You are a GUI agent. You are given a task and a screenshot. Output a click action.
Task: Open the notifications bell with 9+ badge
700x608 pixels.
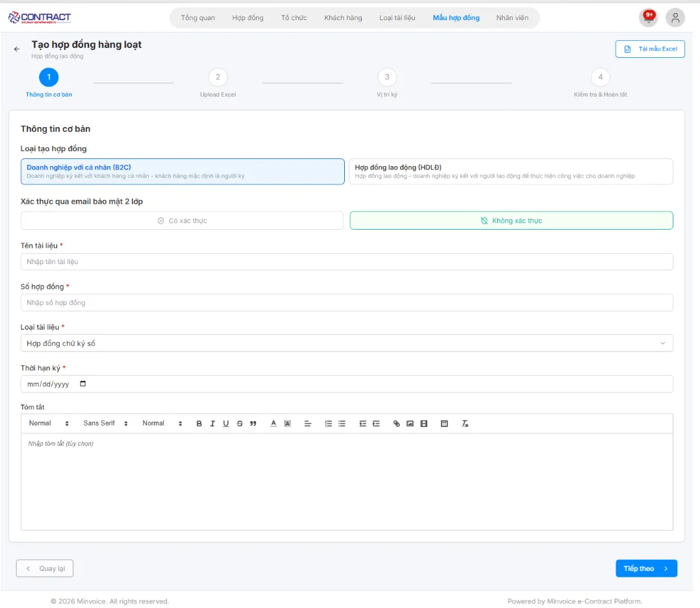pyautogui.click(x=647, y=18)
